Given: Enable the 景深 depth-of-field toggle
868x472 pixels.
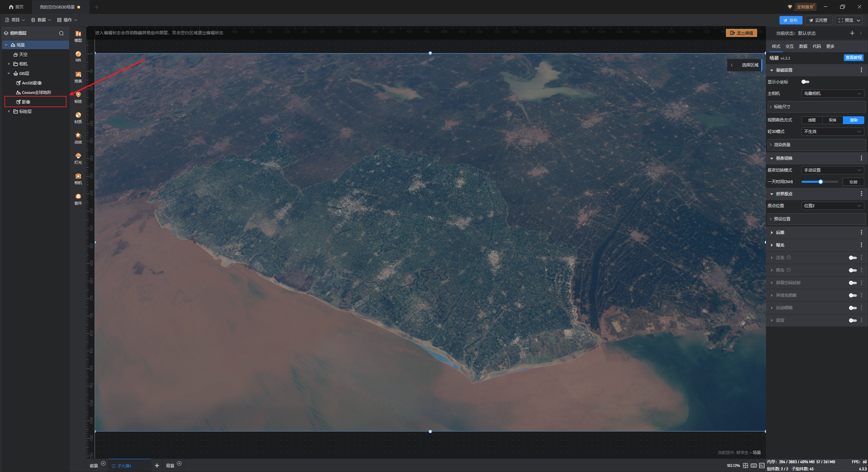Looking at the screenshot, I should (852, 320).
